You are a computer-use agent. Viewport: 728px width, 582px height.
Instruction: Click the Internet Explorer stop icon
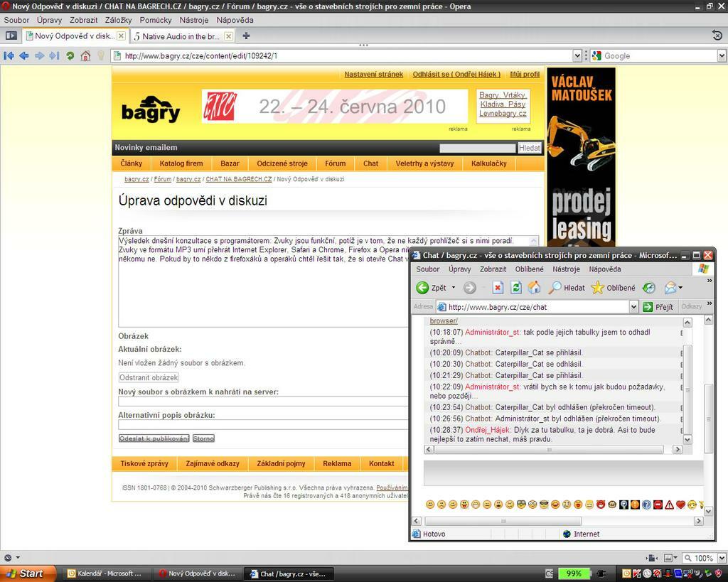tap(498, 288)
